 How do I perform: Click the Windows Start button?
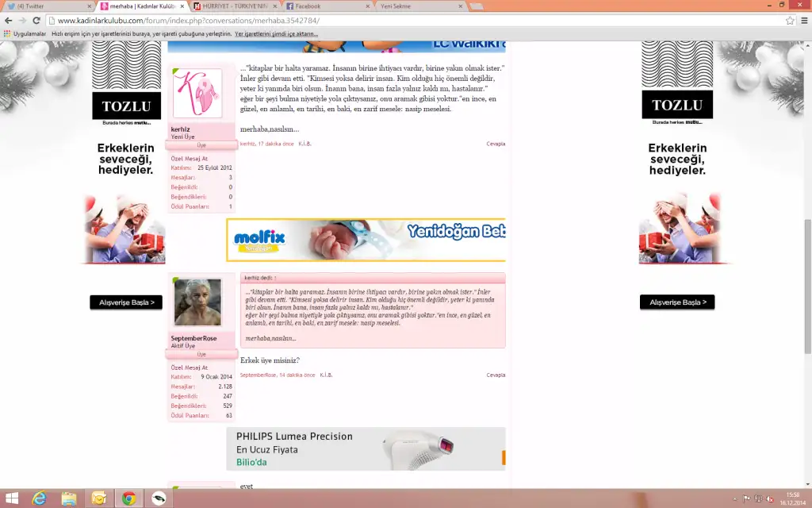[x=11, y=498]
